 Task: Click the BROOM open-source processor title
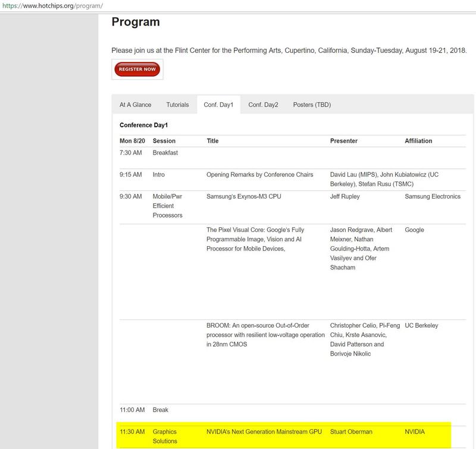pos(265,335)
